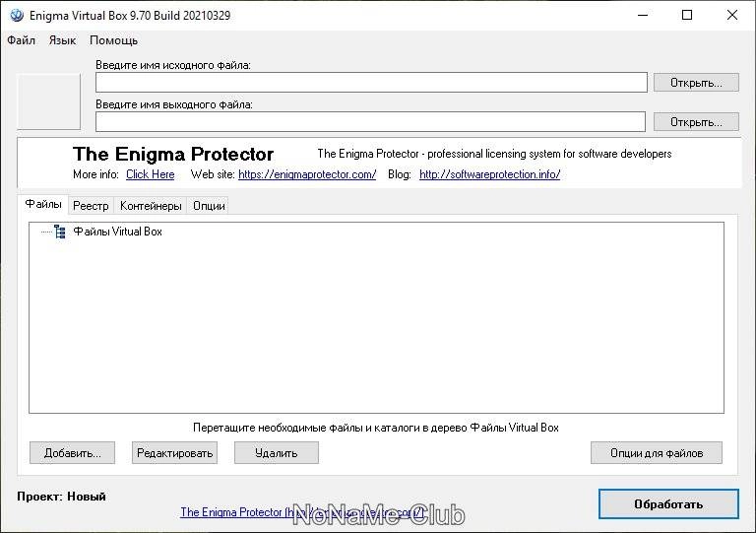Image resolution: width=756 pixels, height=533 pixels.
Task: Close the Enigma Virtual Box window
Action: click(x=732, y=15)
